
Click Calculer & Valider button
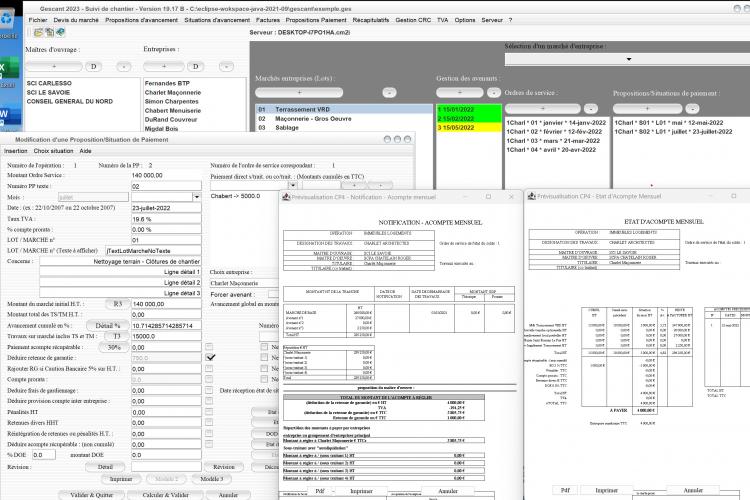point(165,495)
